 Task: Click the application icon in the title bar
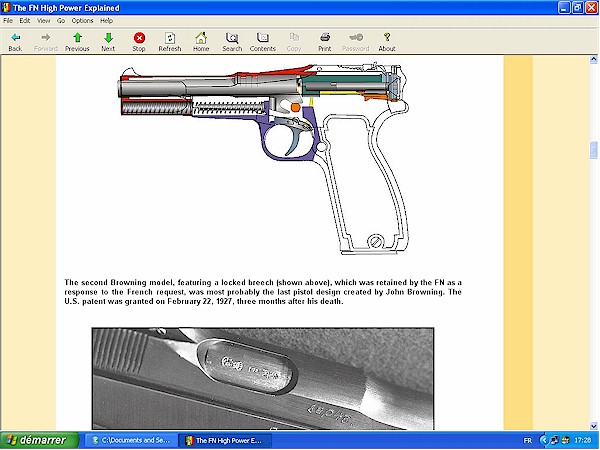click(x=6, y=8)
